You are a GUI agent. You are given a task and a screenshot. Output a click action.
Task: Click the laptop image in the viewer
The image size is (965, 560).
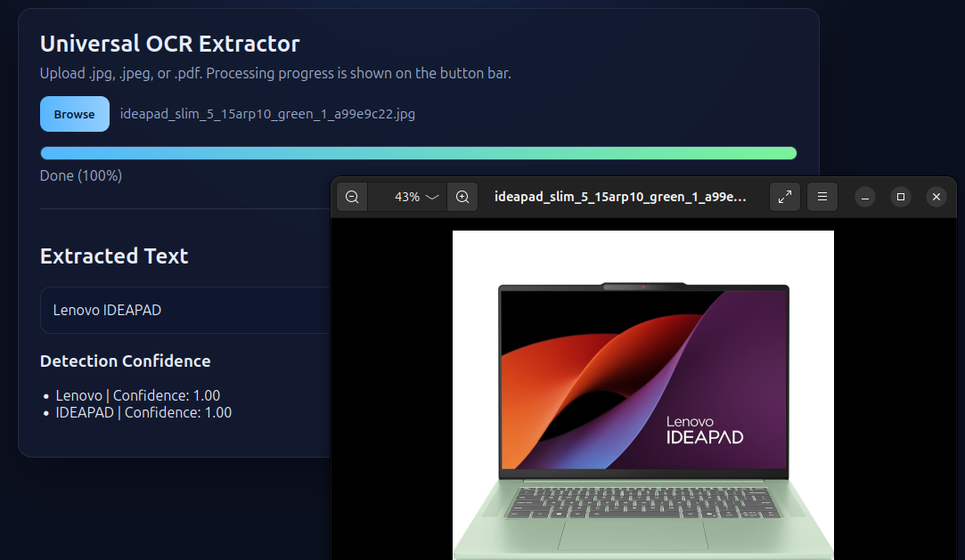[x=643, y=395]
